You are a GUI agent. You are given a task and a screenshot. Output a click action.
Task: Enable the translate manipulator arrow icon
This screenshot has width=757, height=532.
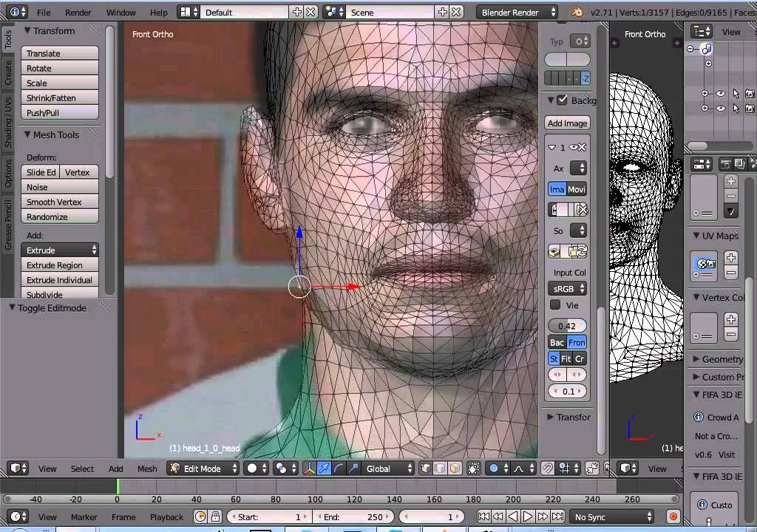(324, 468)
